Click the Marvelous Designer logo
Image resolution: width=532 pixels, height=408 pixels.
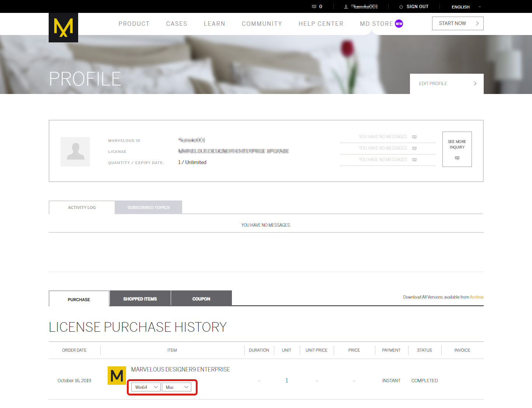click(x=63, y=28)
